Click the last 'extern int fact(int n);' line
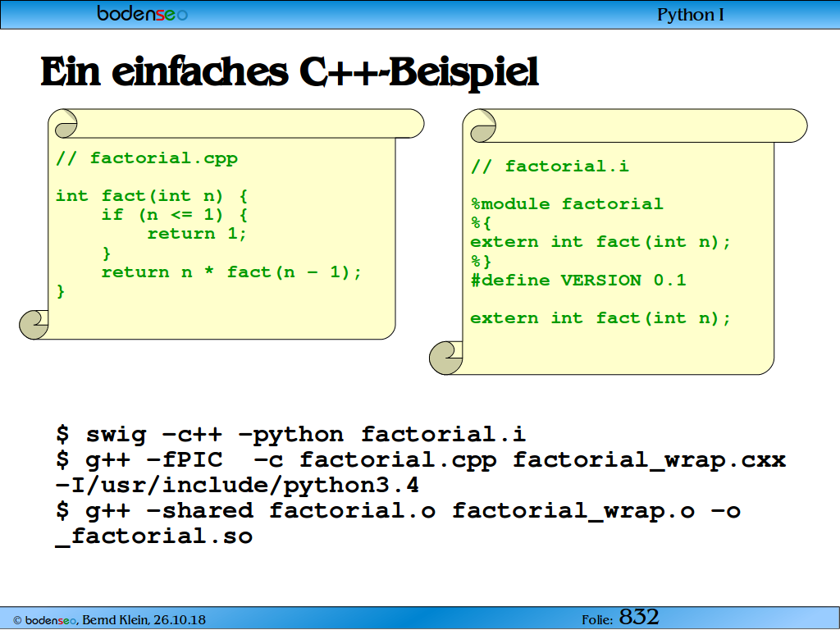Viewport: 840px width, 630px height. pyautogui.click(x=600, y=318)
